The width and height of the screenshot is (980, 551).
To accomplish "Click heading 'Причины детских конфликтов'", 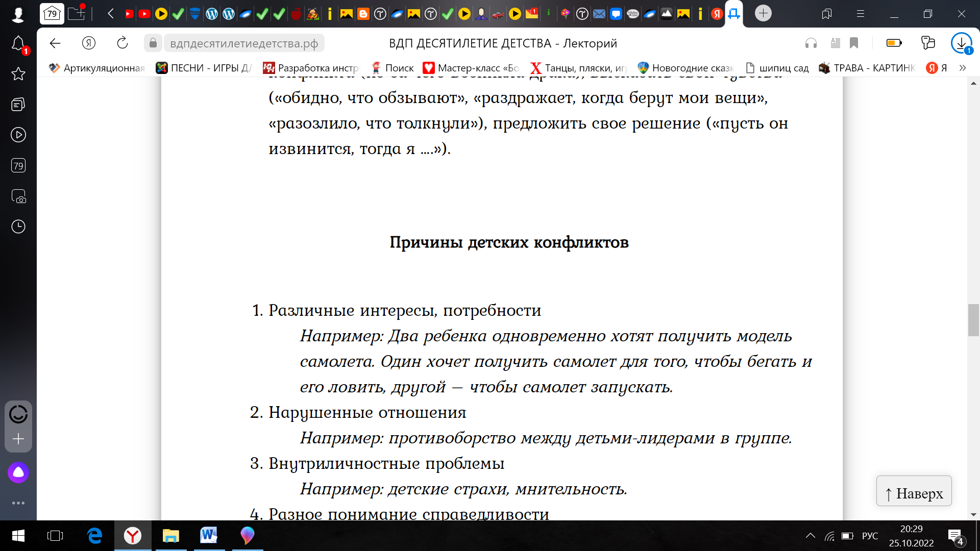I will coord(509,242).
